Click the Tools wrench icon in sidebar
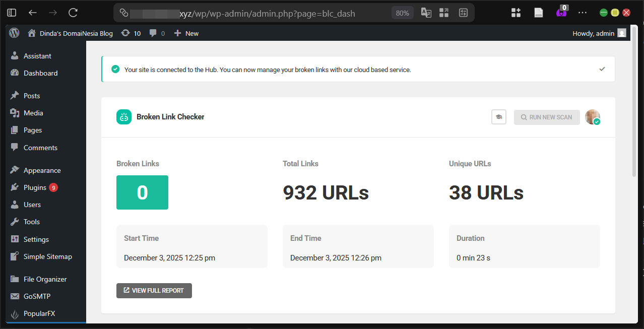 [x=15, y=221]
